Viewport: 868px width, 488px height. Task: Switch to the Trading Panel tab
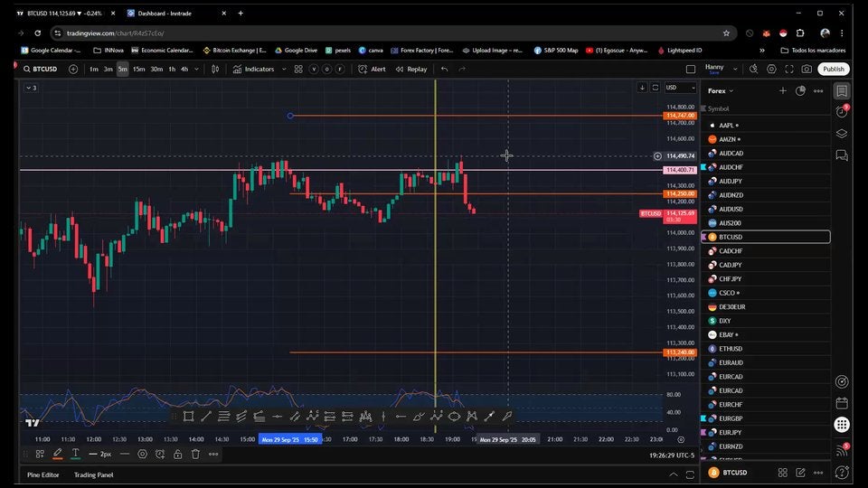point(93,474)
